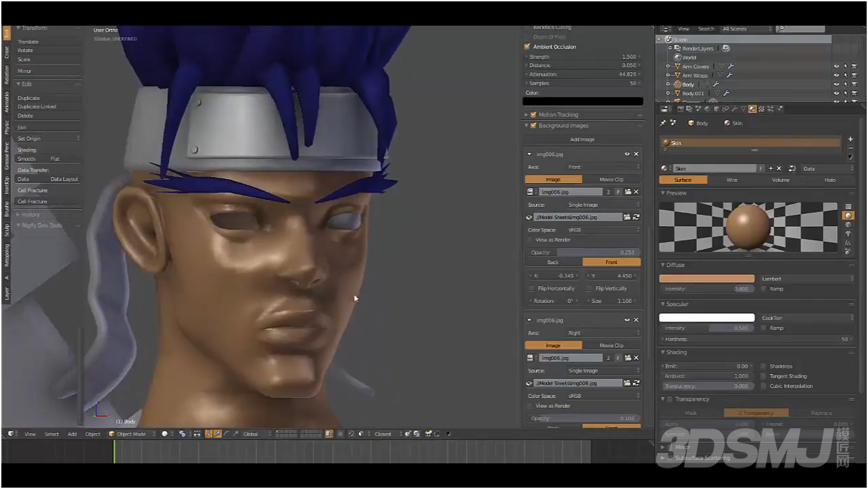The height and width of the screenshot is (489, 868).
Task: Select sphere preview type icon
Action: tap(848, 215)
